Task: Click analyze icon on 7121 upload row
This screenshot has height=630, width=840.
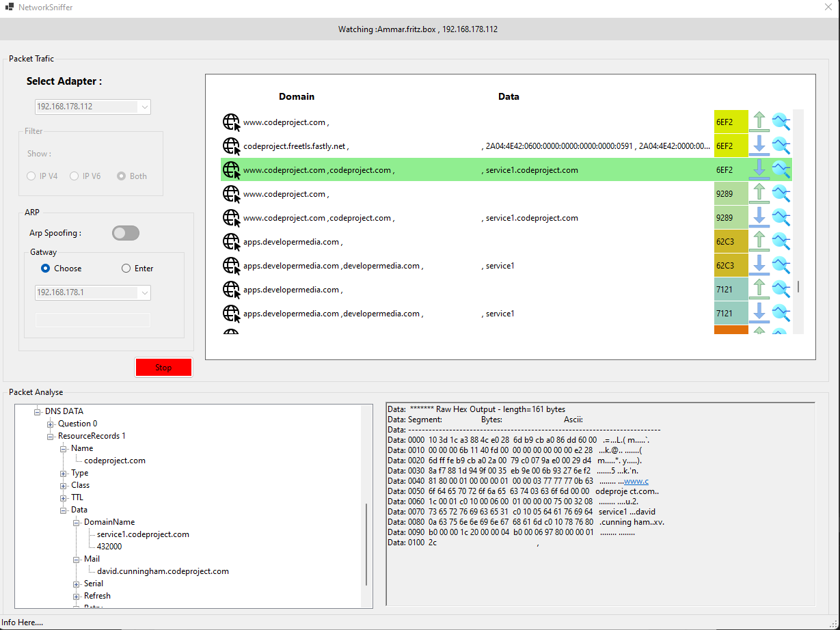Action: (781, 288)
